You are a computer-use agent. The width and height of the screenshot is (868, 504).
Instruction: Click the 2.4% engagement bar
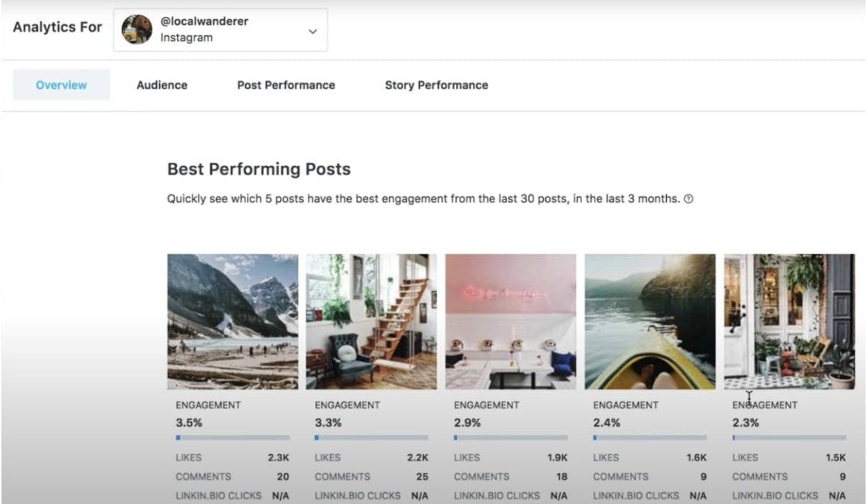click(650, 438)
